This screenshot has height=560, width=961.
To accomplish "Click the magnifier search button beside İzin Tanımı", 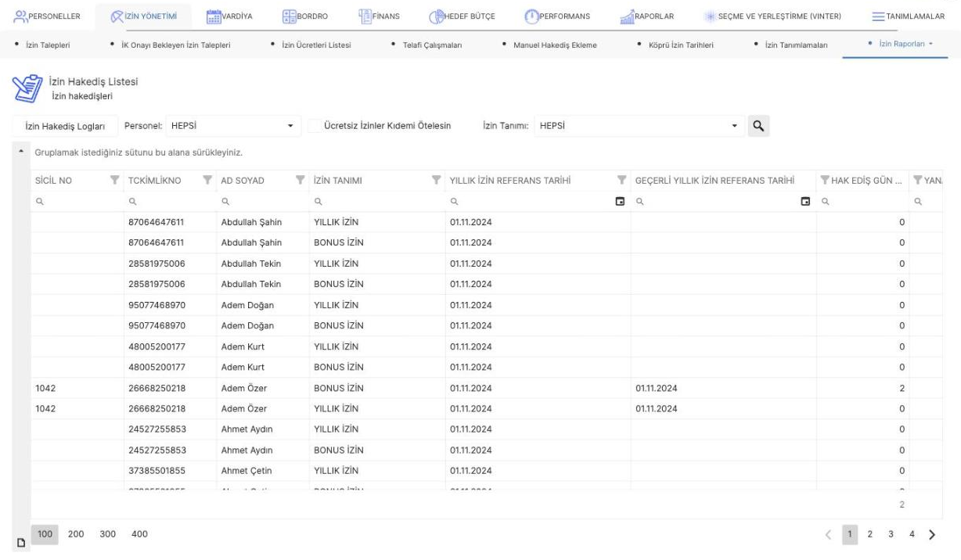I will 758,125.
